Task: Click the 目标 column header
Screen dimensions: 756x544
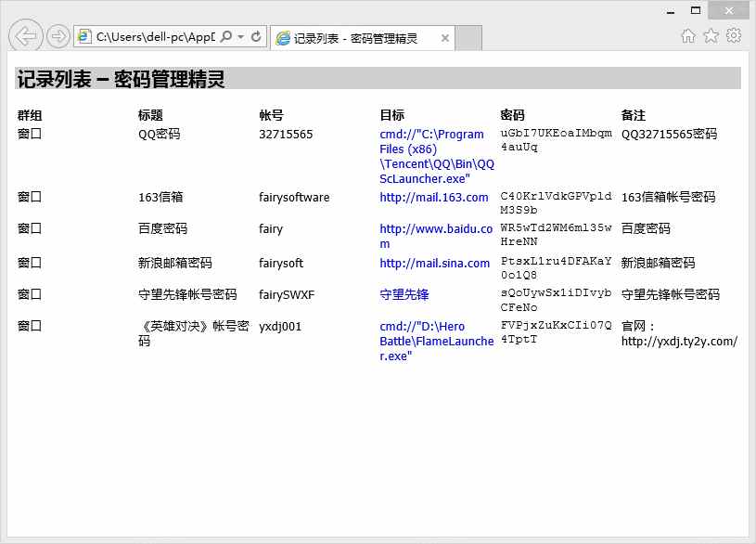Action: tap(392, 115)
